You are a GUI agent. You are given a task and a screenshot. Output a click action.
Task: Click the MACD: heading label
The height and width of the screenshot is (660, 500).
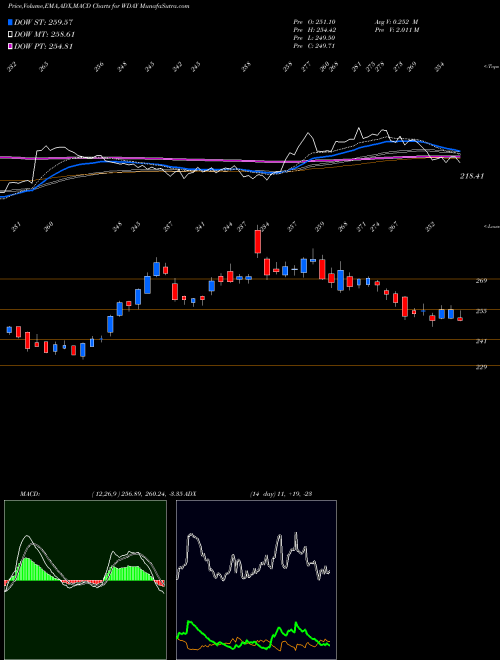(29, 494)
